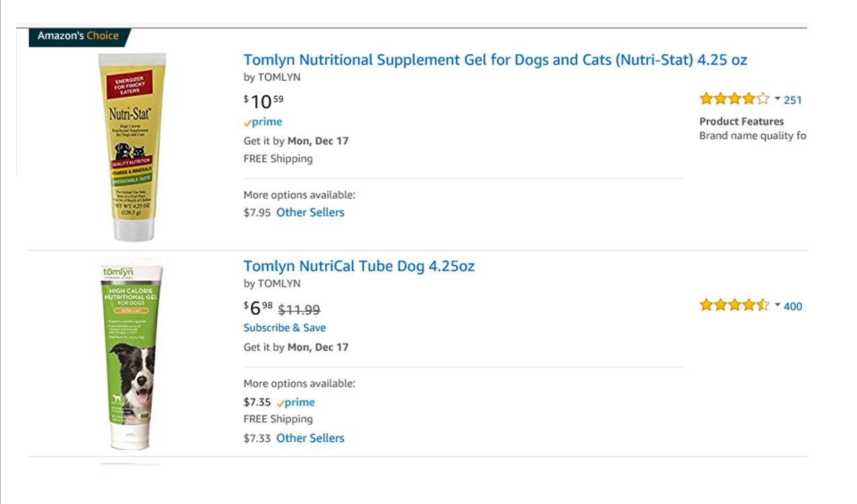Click the Amazon's Choice badge

(78, 36)
